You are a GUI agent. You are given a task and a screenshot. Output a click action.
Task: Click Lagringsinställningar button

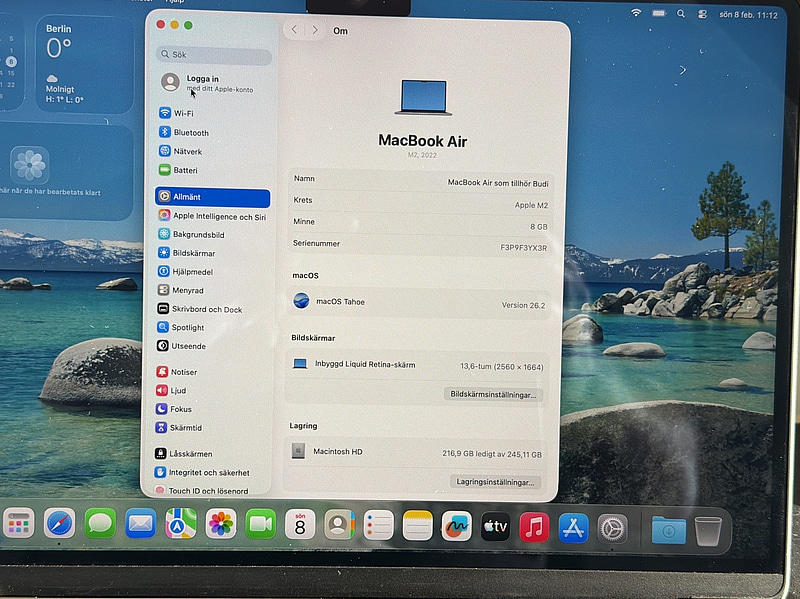(494, 482)
